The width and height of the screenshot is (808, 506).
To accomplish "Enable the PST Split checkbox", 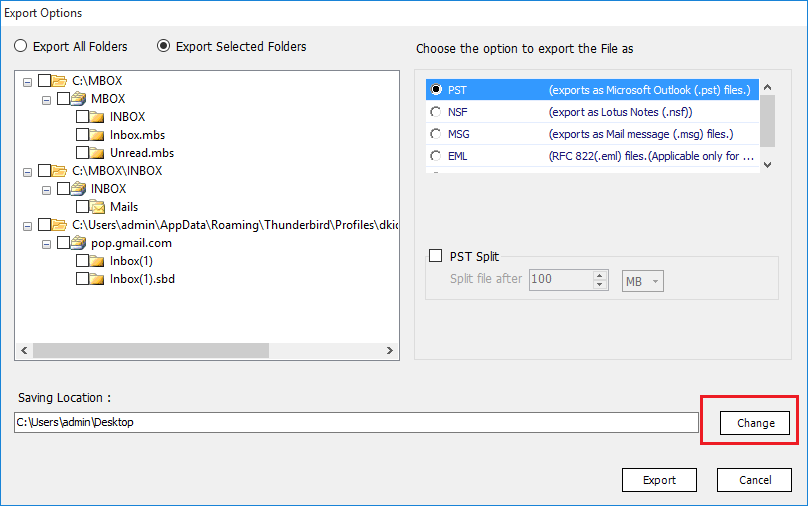I will 435,256.
